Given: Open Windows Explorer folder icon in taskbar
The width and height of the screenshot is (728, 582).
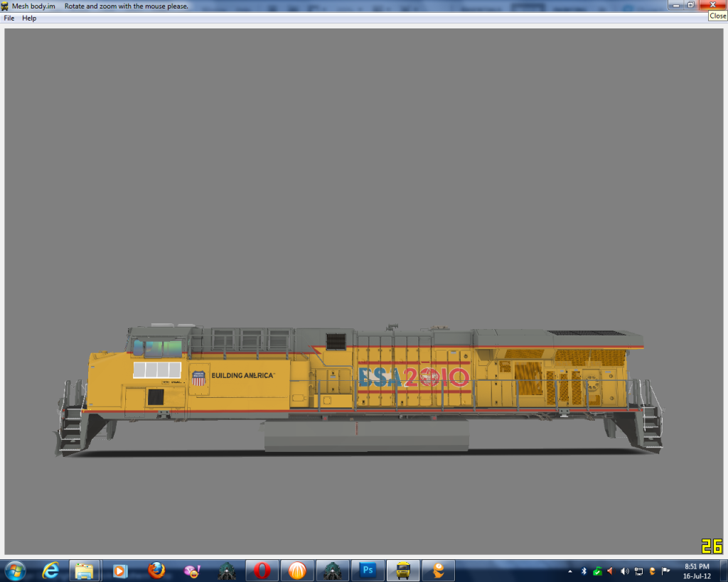Looking at the screenshot, I should tap(84, 571).
